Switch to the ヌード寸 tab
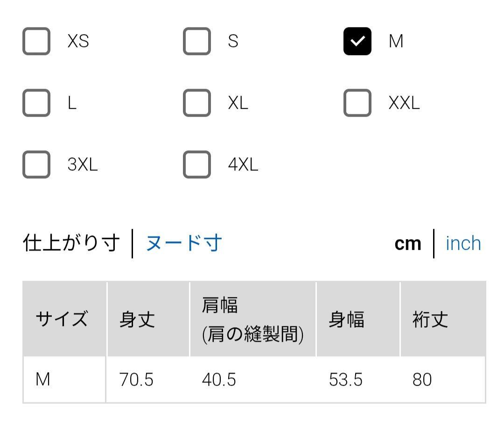Screen dimensions: 504x446 [184, 243]
